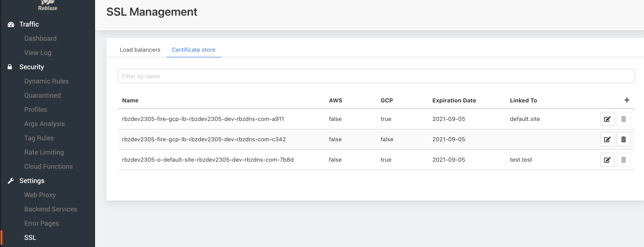
Task: Edit the certificate ending in 7b8d
Action: pos(607,160)
